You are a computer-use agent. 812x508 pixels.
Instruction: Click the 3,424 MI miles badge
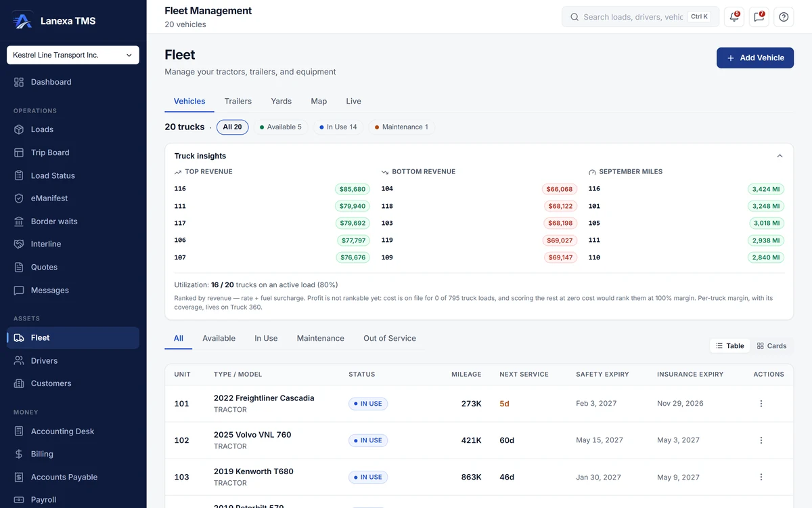(766, 189)
